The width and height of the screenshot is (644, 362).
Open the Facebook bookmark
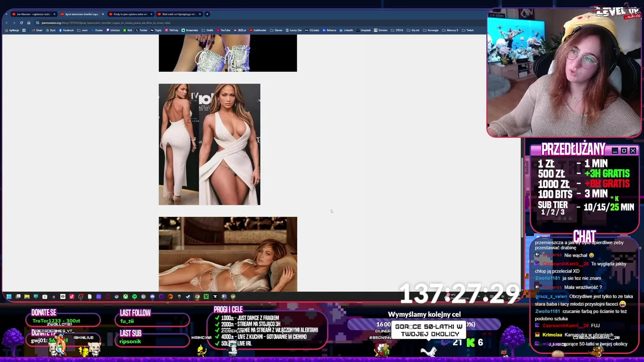pyautogui.click(x=66, y=30)
